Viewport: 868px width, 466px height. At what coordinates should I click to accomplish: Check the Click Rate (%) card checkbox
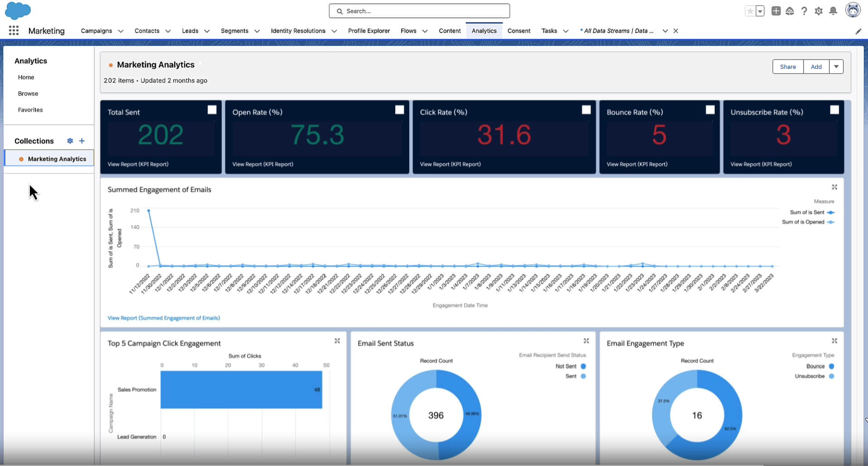click(586, 110)
